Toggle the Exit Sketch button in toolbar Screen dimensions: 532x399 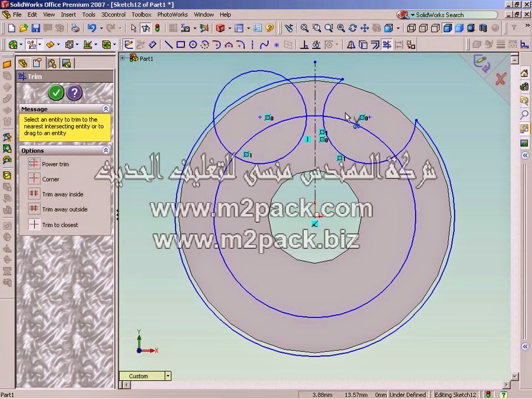[x=129, y=45]
